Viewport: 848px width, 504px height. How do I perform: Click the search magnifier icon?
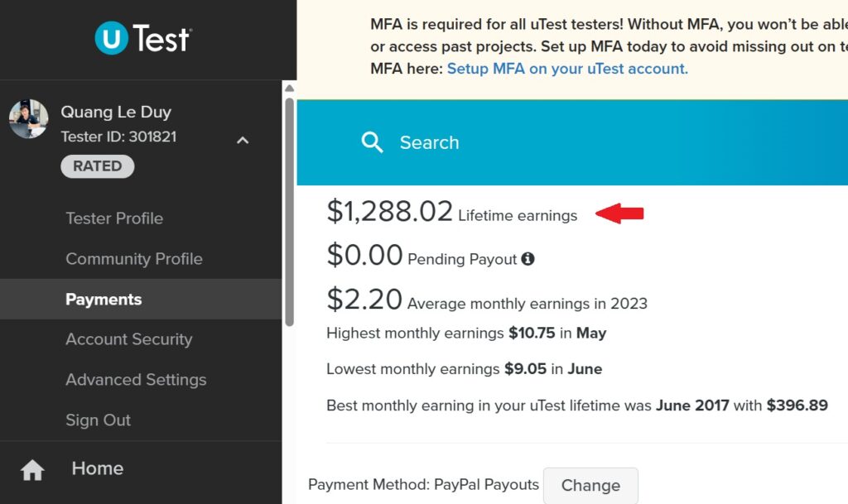tap(372, 142)
